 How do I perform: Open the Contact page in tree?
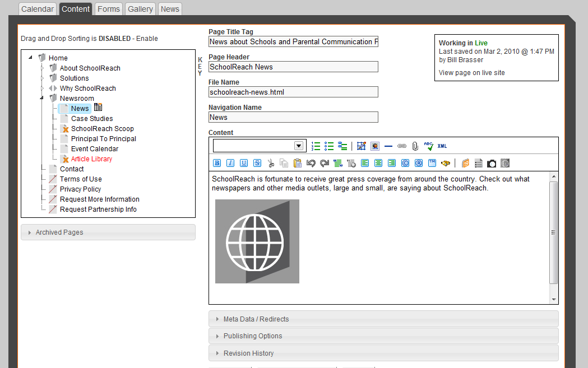pos(72,169)
